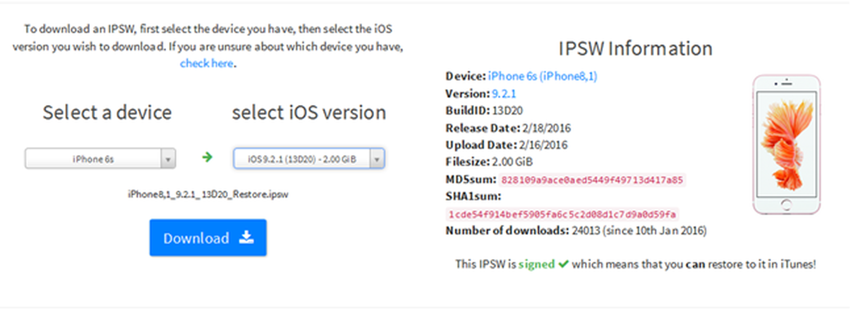Click the iPhone 6s product thumbnail image
868x324 pixels.
(786, 145)
